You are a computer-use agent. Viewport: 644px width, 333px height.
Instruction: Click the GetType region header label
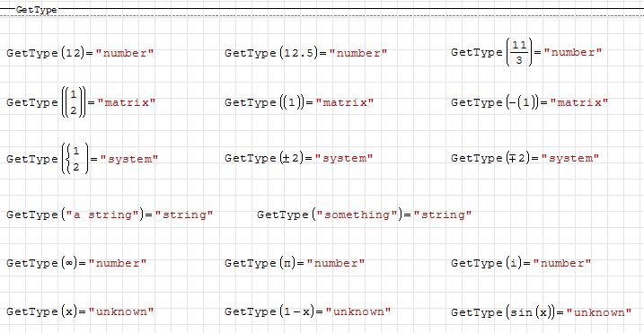coord(36,10)
